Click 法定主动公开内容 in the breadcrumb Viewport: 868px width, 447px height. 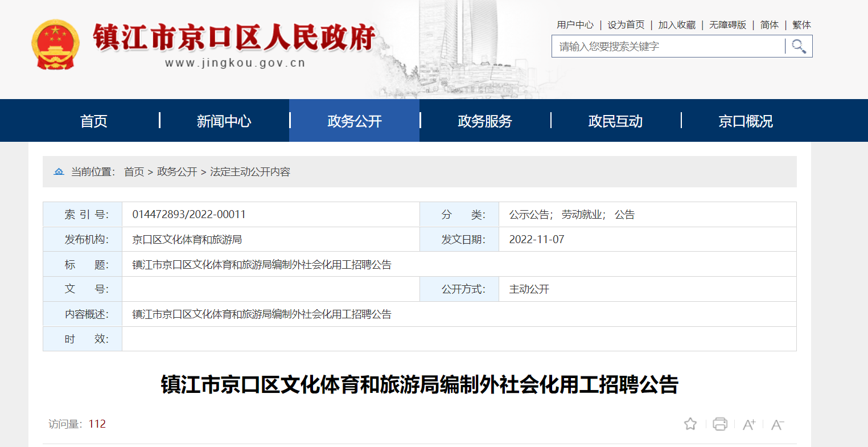point(250,172)
